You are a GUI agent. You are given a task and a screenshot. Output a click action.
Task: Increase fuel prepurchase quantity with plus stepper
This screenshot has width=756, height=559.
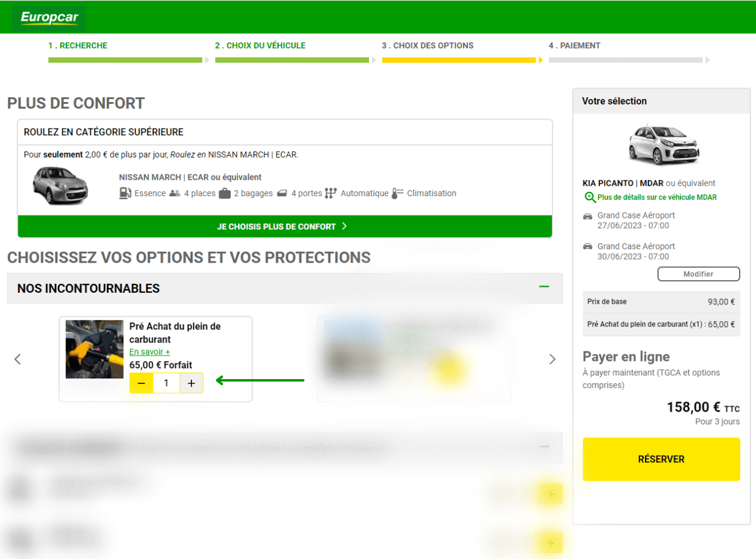point(191,382)
